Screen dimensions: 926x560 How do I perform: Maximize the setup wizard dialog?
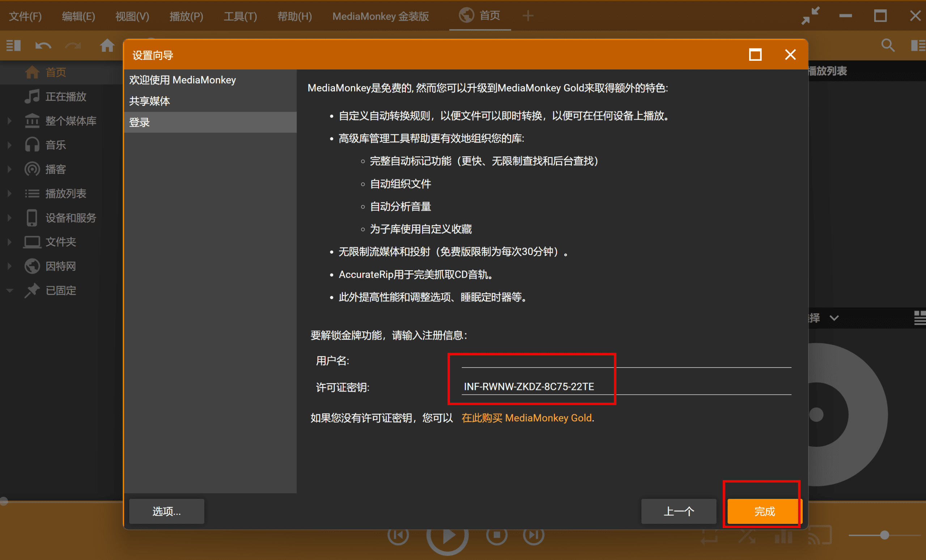(x=755, y=55)
